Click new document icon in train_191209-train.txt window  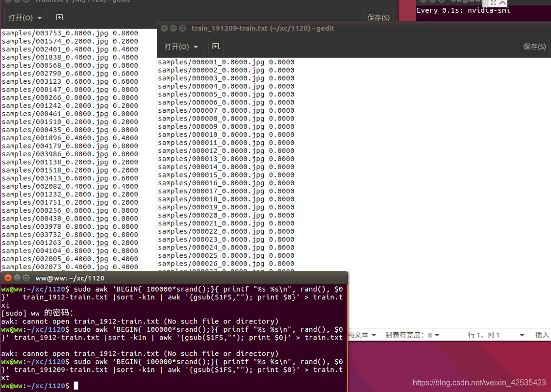215,46
